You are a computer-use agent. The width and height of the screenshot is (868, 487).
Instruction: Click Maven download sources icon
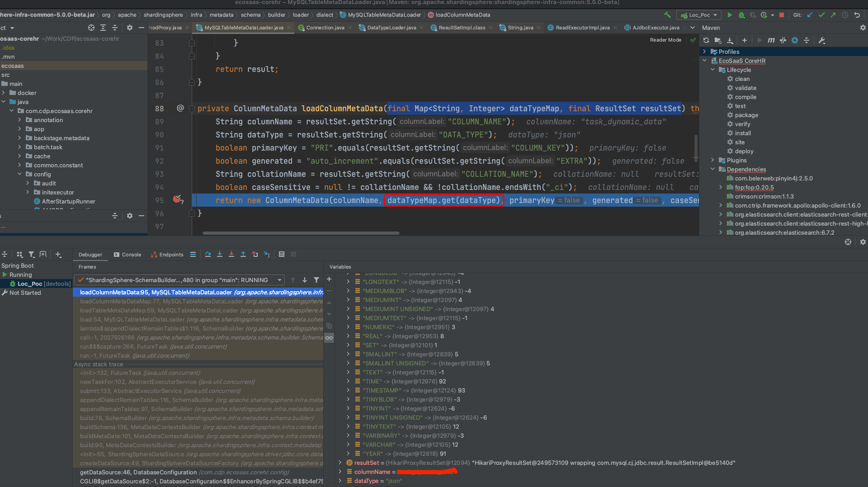(730, 40)
